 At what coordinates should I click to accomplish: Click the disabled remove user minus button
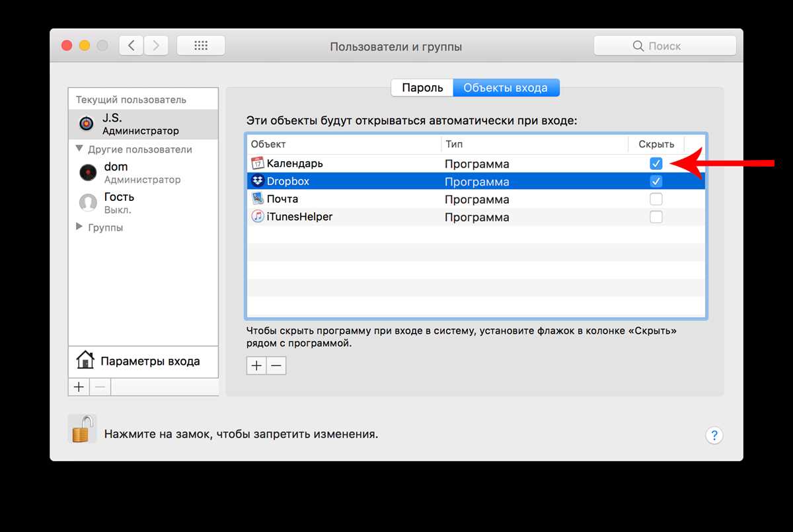click(x=100, y=387)
